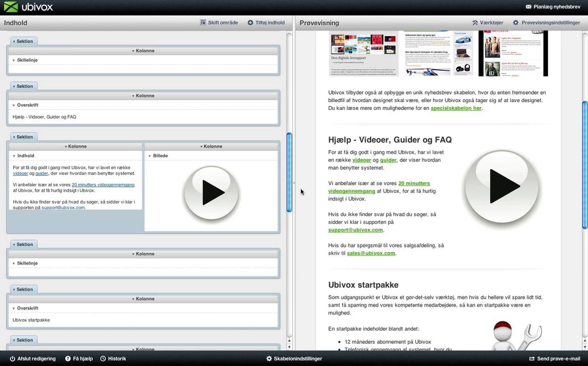
Task: Click the wrench figure image under Ubivox startpakke
Action: (517, 336)
